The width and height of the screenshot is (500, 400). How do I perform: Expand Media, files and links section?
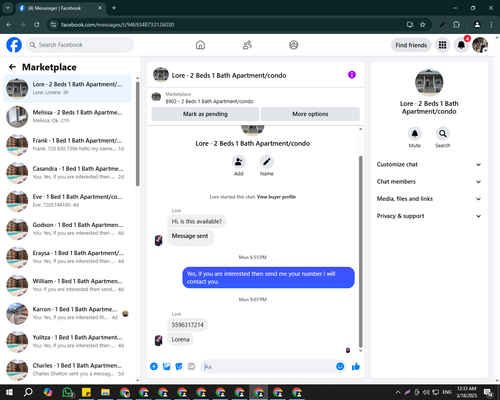click(429, 199)
